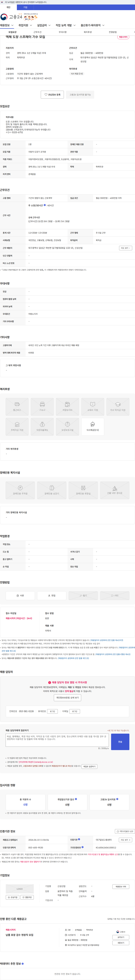Image resolution: width=135 pixels, height=980 pixels.
Task: Click the blue 전송 button
Action: [120, 742]
